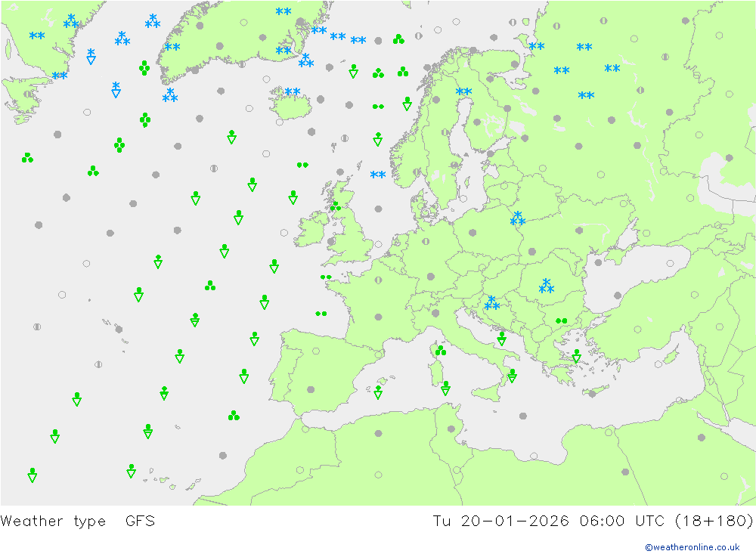Click the shower symbol near the Balearic Islands
The height and width of the screenshot is (554, 756).
point(378,392)
